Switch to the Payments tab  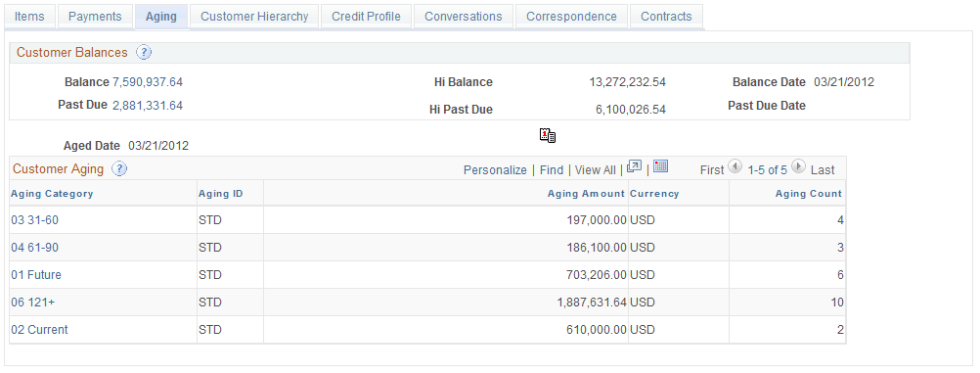coord(95,17)
